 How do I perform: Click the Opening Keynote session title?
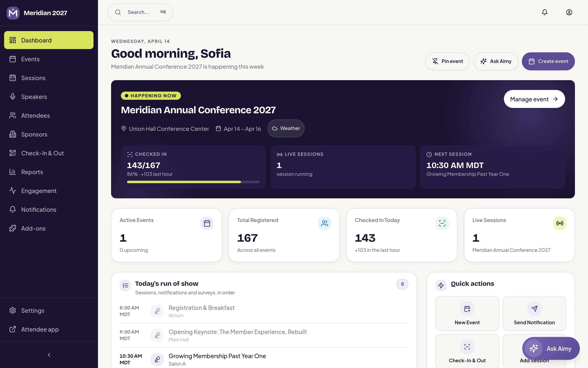point(238,332)
